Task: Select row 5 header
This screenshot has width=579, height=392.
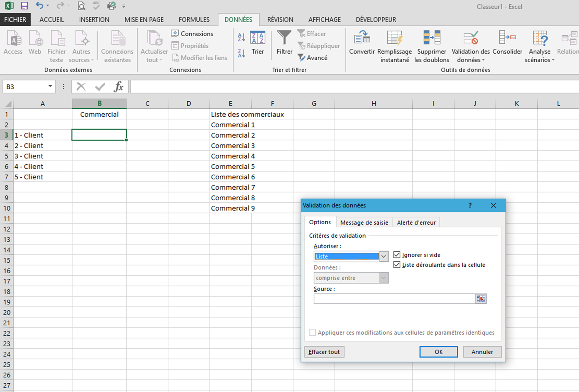Action: [6, 156]
